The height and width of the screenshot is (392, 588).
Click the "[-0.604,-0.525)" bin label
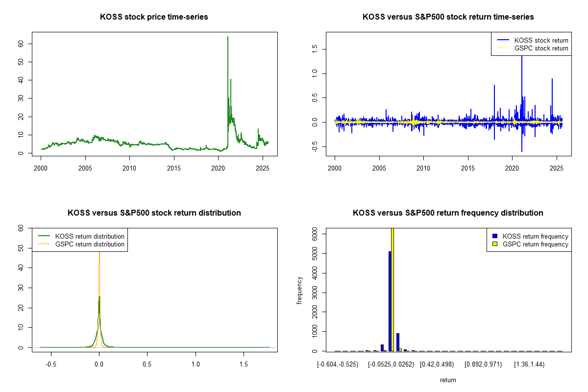tap(338, 365)
